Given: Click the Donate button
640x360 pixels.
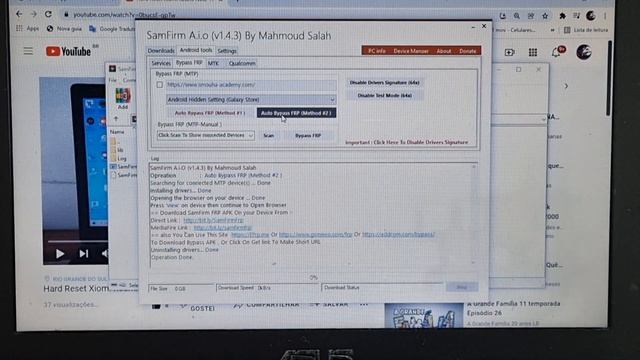Looking at the screenshot, I should point(468,51).
